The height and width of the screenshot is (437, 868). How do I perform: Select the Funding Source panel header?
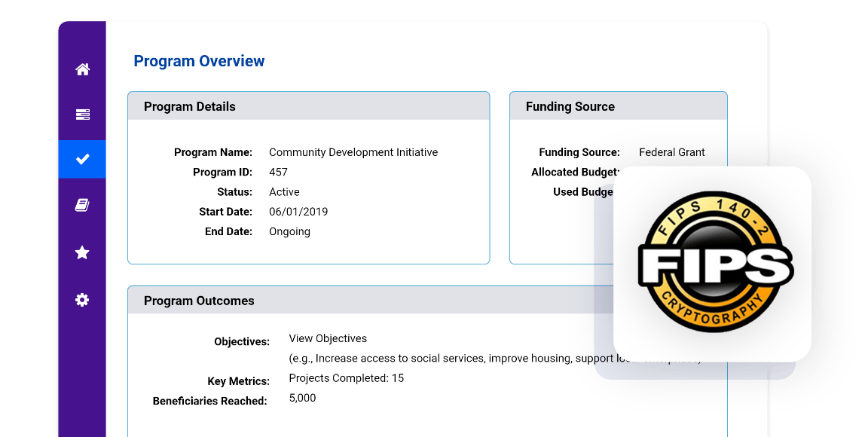coord(619,106)
